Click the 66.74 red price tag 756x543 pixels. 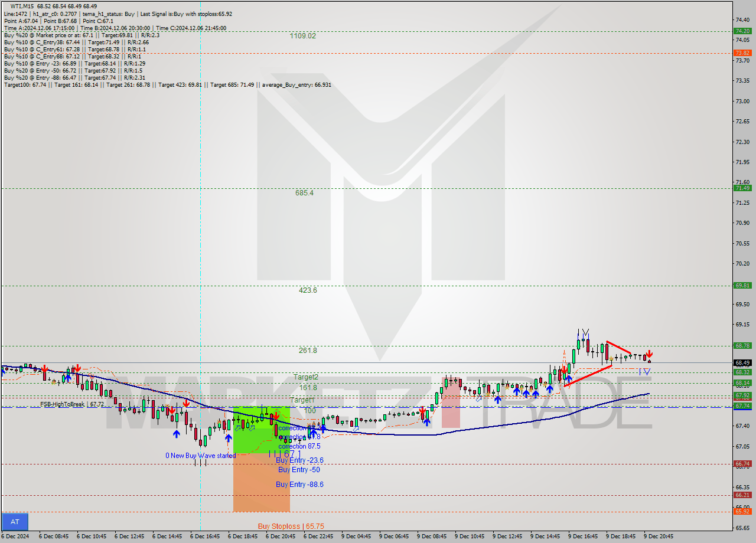click(742, 464)
